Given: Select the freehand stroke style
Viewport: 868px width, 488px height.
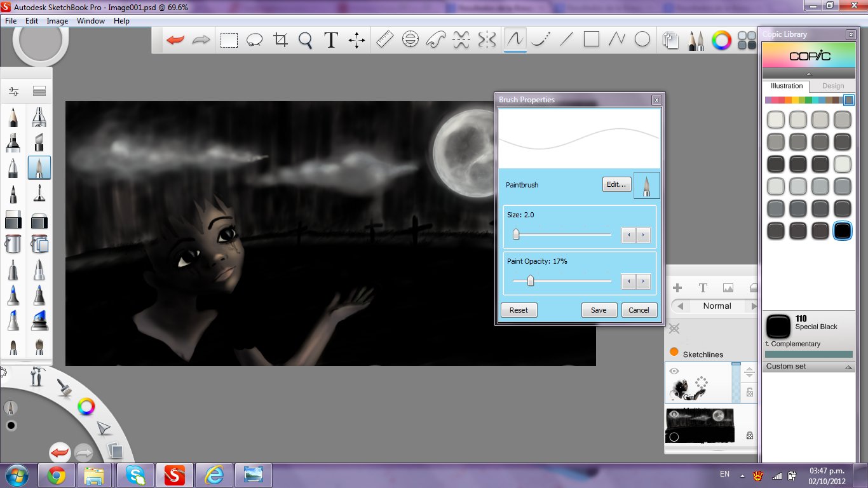Looking at the screenshot, I should tap(515, 39).
